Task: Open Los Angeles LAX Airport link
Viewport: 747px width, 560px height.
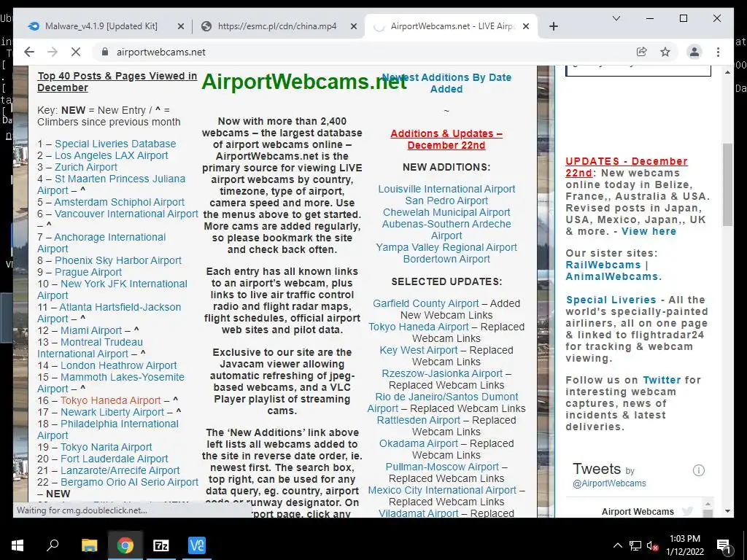Action: tap(112, 155)
